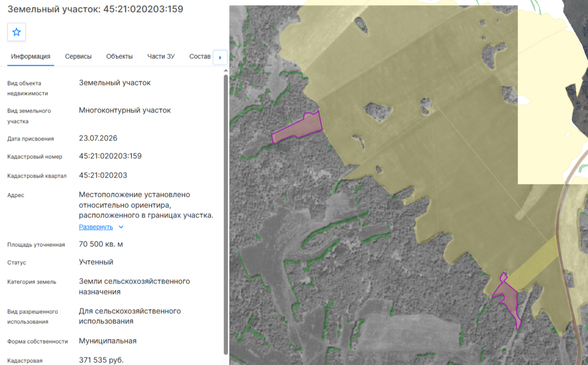The height and width of the screenshot is (365, 588).
Task: Open the Состав tab
Action: tap(200, 57)
